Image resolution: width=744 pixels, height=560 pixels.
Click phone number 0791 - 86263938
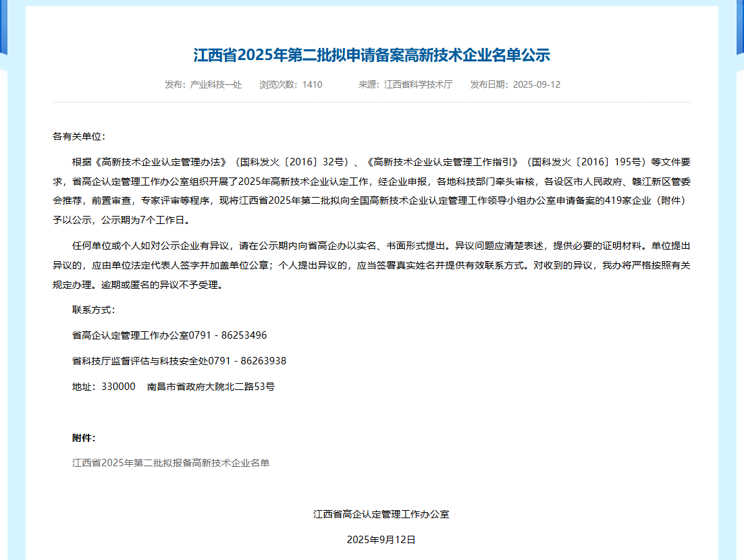click(x=247, y=361)
